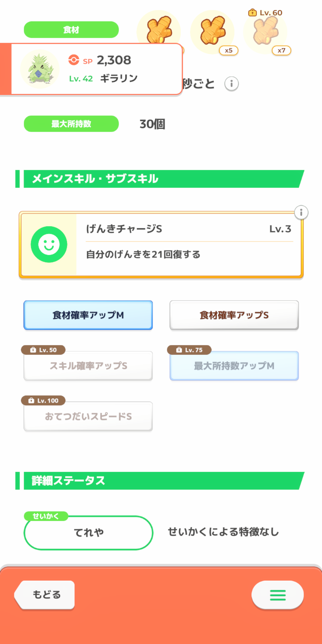Tap the 最大所持数 green label
Screen dimensions: 322x644
click(x=71, y=124)
